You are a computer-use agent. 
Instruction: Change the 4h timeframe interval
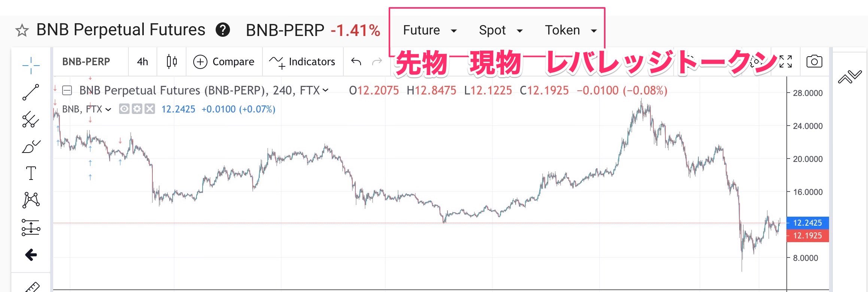pyautogui.click(x=142, y=61)
